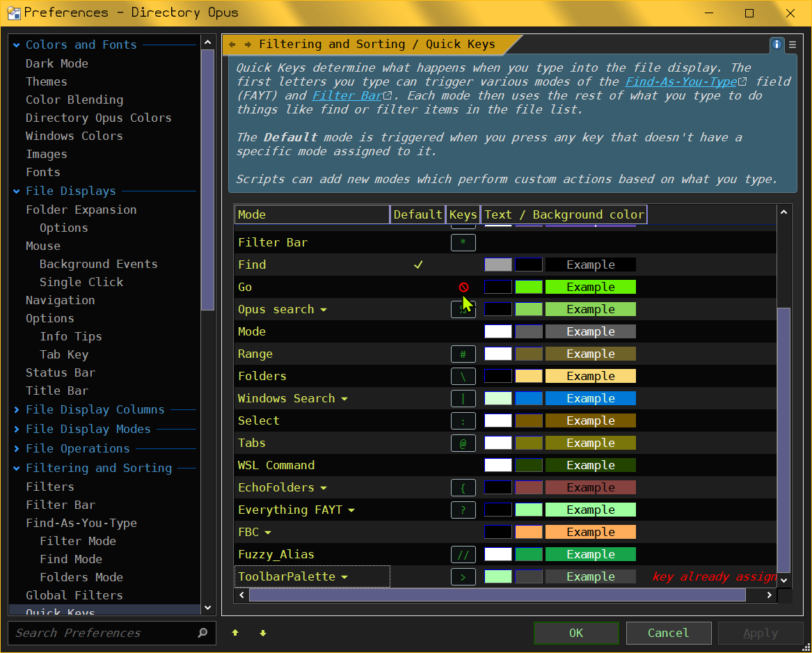Follow the Find-As-You-Type link

pos(680,81)
